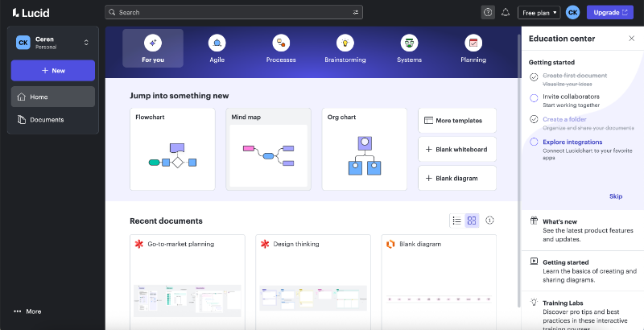
Task: Toggle Explore integrations circle
Action: click(x=534, y=142)
